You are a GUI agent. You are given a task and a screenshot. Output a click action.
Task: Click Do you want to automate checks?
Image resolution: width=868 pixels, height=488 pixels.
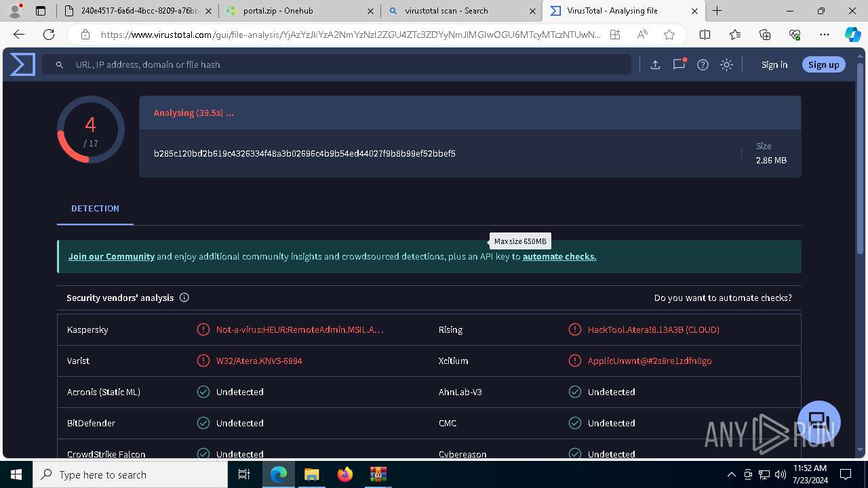723,298
